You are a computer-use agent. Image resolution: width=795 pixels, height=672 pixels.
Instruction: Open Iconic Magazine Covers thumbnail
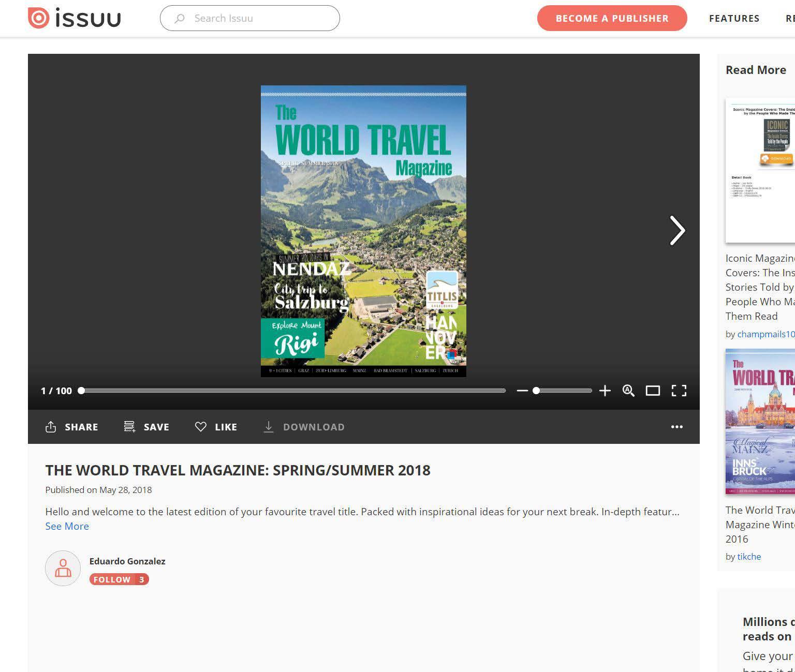coord(760,171)
